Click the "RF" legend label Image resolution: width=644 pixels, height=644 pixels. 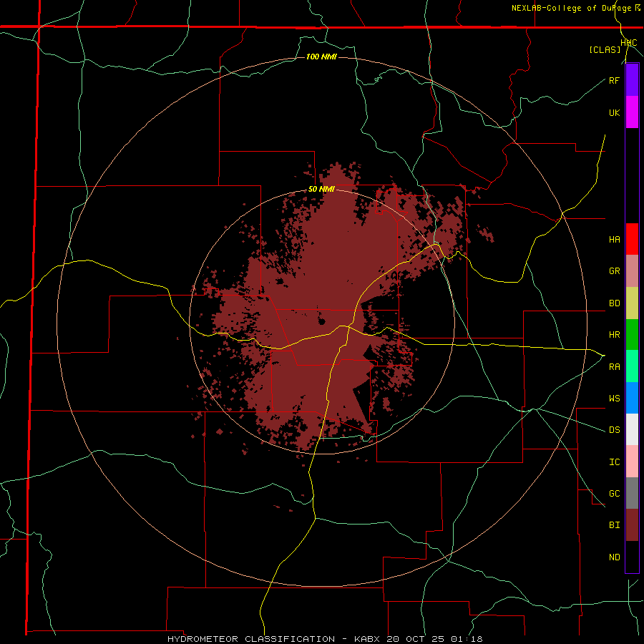point(614,80)
